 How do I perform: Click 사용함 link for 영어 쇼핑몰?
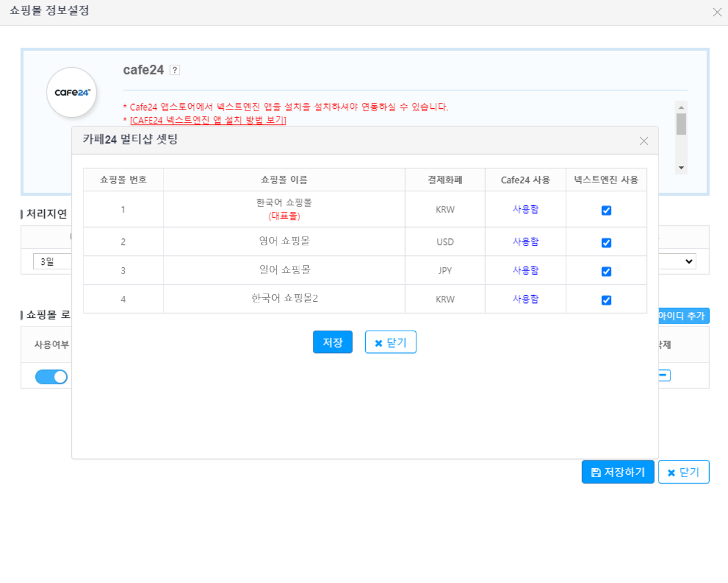click(x=526, y=242)
